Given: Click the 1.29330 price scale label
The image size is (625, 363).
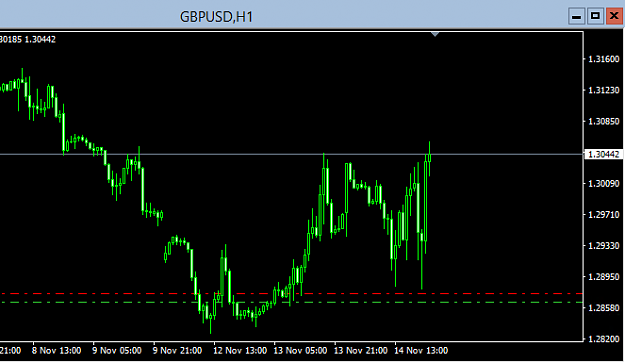Looking at the screenshot, I should click(x=604, y=245).
